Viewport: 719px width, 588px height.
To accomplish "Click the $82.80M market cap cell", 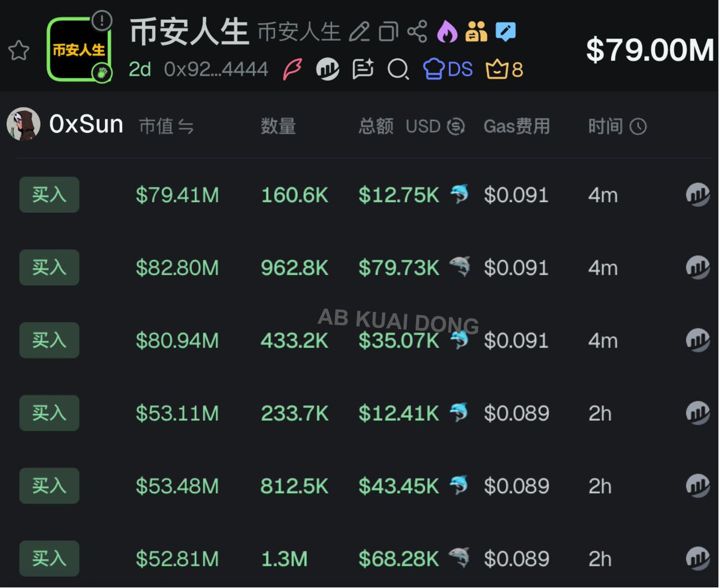I will (x=177, y=268).
